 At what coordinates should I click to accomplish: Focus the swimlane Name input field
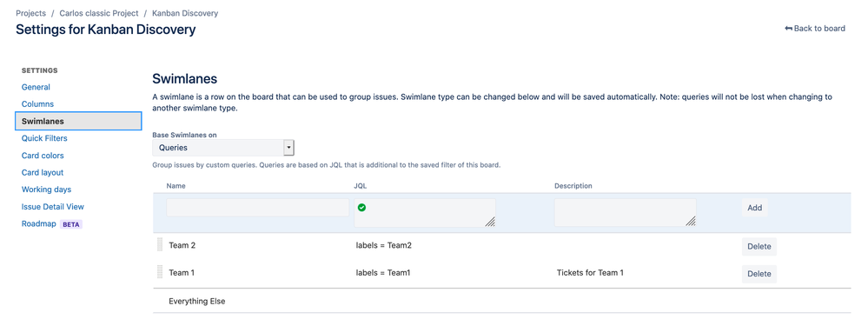click(x=258, y=208)
